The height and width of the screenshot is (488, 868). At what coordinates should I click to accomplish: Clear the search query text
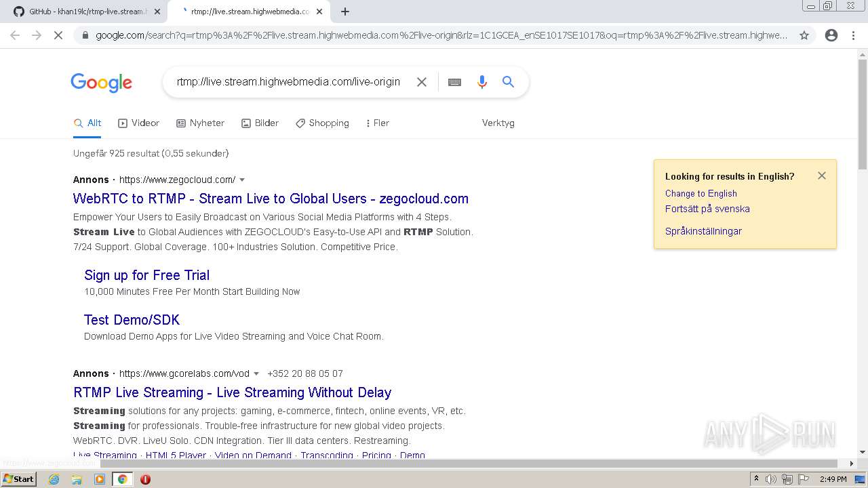pos(422,82)
